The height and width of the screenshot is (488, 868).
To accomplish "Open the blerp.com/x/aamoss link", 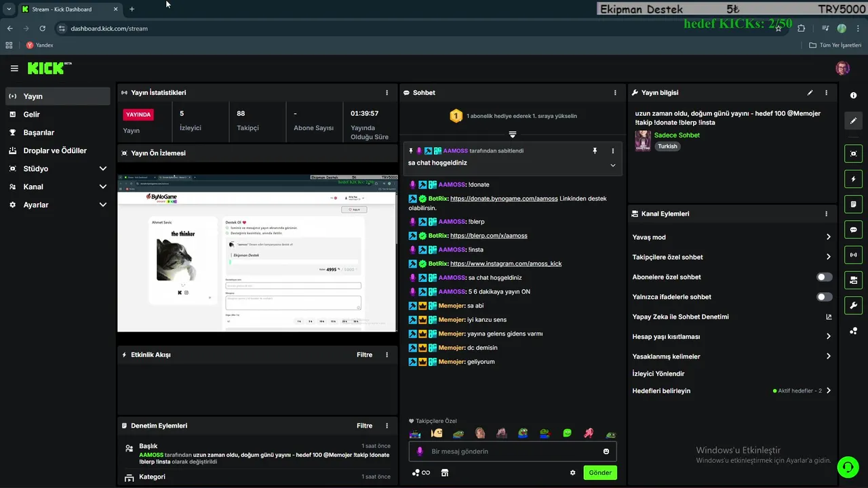I will pos(489,236).
